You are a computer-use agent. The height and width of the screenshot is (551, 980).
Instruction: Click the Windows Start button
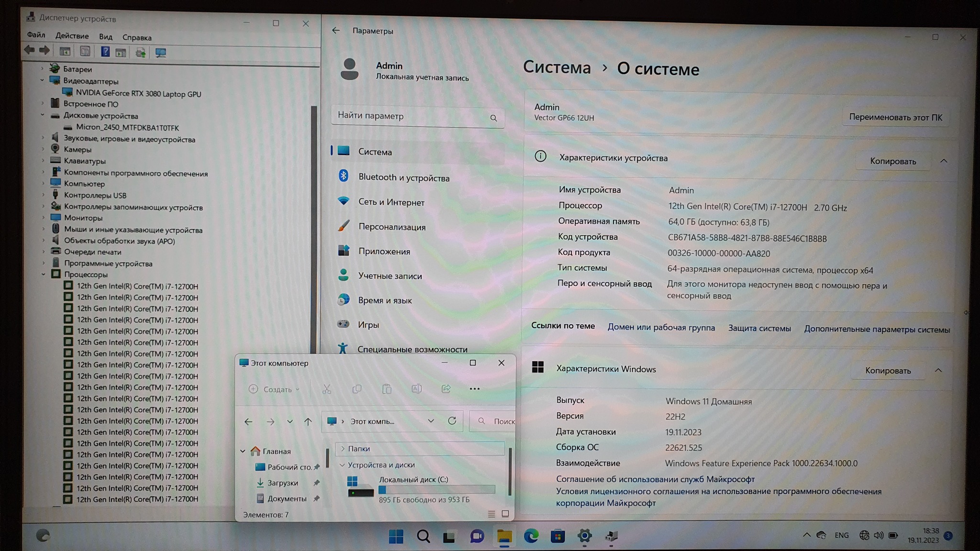coord(396,536)
